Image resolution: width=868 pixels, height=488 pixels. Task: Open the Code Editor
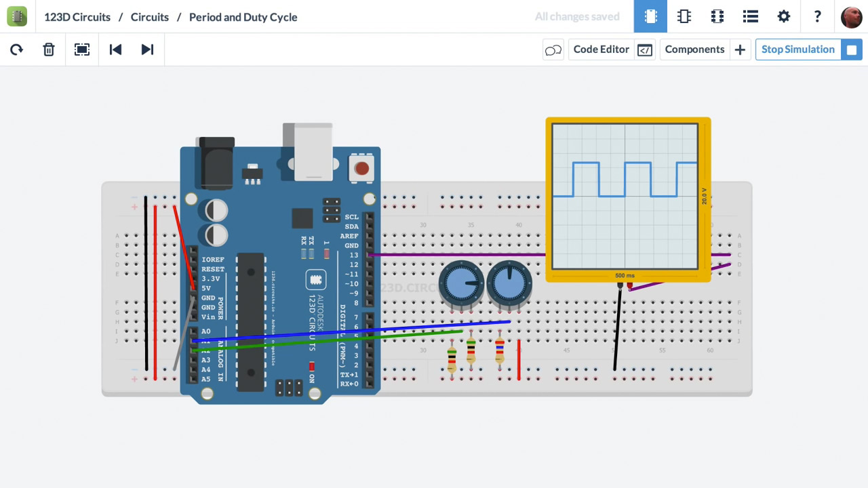(601, 49)
